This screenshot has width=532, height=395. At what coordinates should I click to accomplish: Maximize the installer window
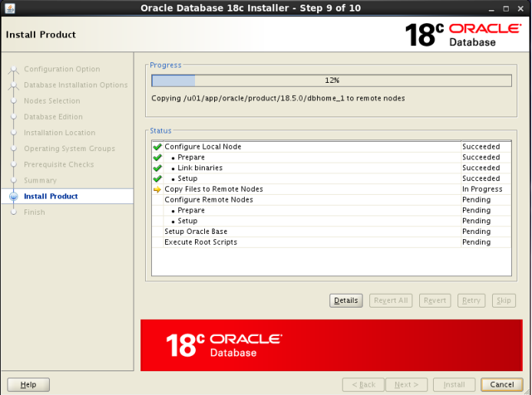(506, 8)
